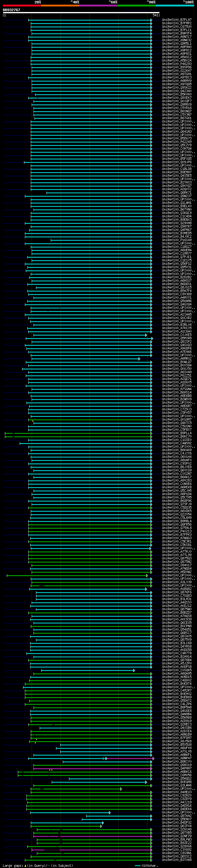Open UniRef100_A9NTC7 hit

point(176,37)
